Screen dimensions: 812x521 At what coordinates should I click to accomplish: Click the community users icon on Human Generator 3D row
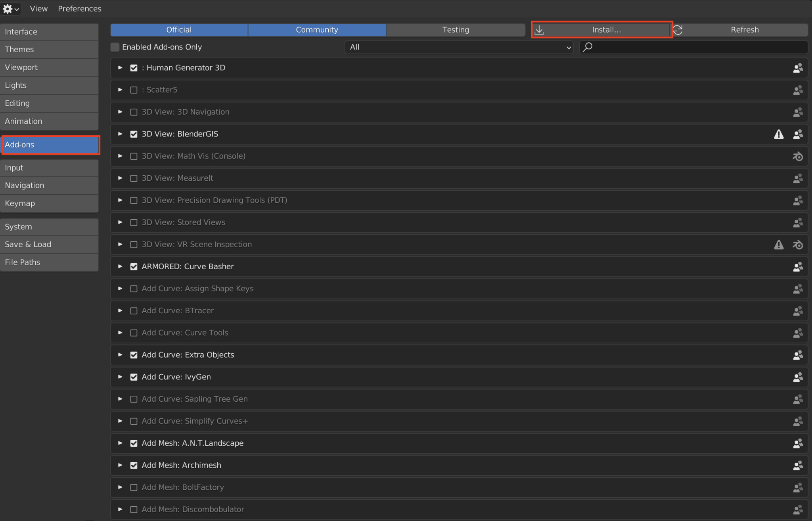[798, 68]
